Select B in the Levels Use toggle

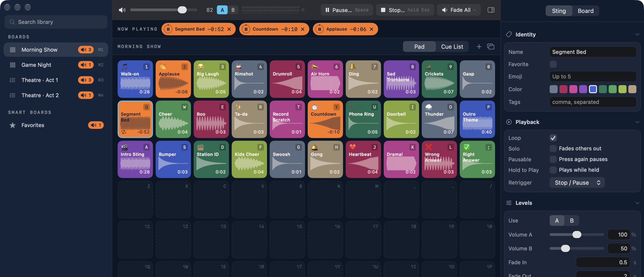(572, 220)
